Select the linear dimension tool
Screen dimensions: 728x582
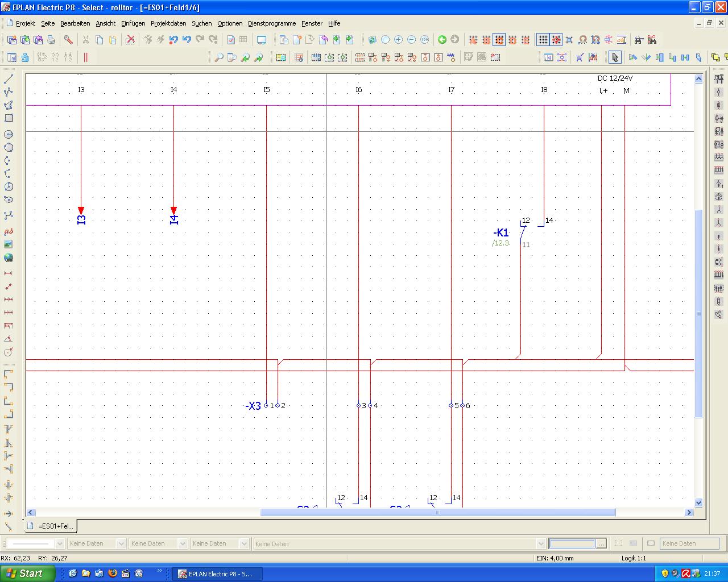click(x=9, y=273)
